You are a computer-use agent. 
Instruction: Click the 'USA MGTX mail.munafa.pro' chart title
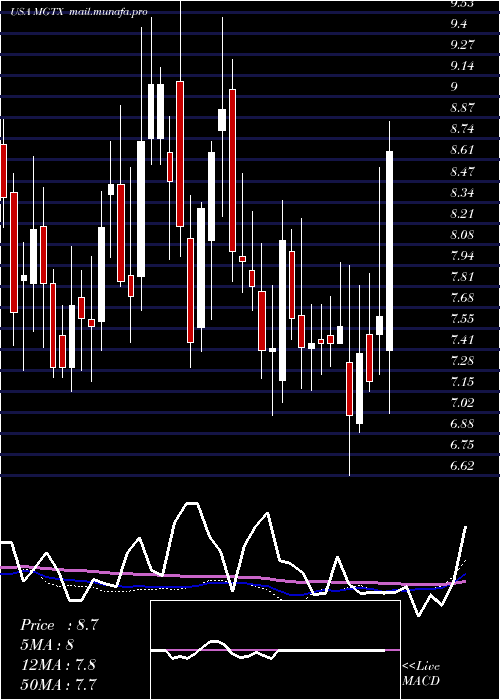[80, 12]
